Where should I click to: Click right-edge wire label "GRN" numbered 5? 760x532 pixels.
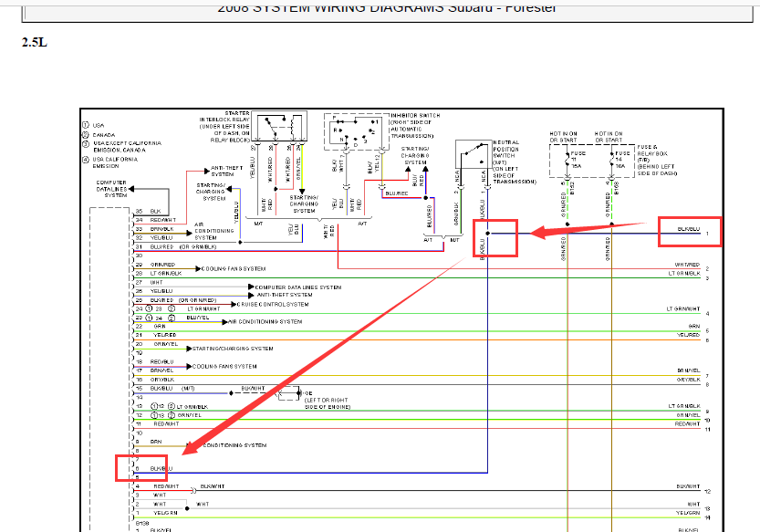tap(694, 327)
